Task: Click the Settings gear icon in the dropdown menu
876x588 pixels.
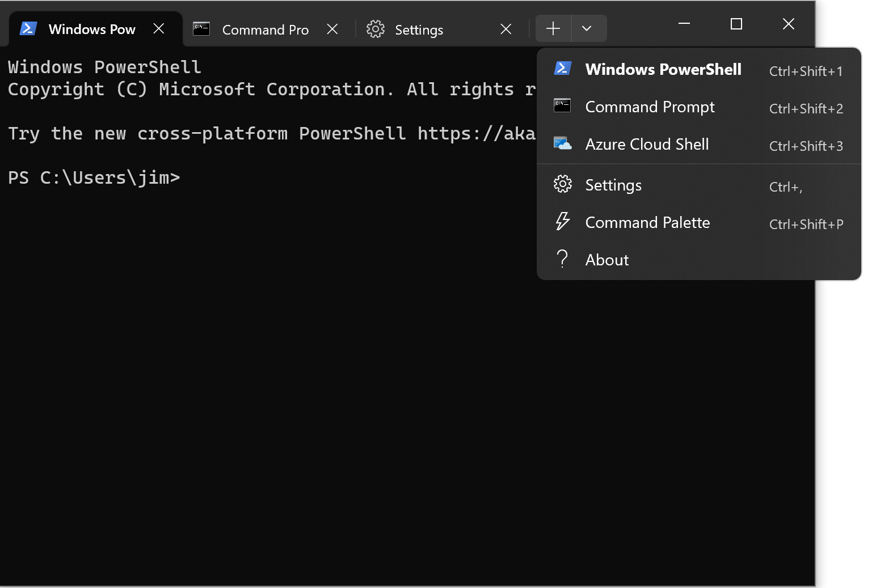Action: click(563, 184)
